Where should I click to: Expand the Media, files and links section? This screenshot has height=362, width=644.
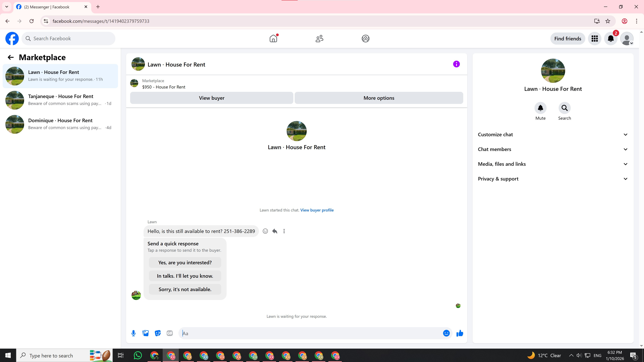point(553,164)
